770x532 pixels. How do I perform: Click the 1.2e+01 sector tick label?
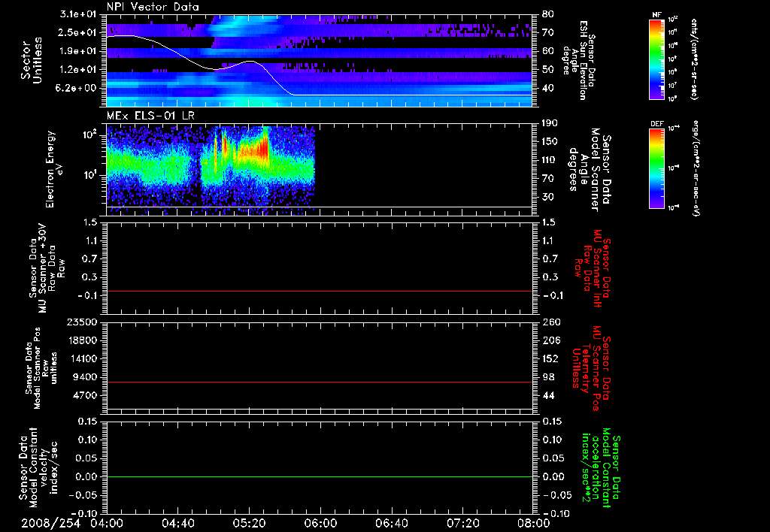coord(78,69)
